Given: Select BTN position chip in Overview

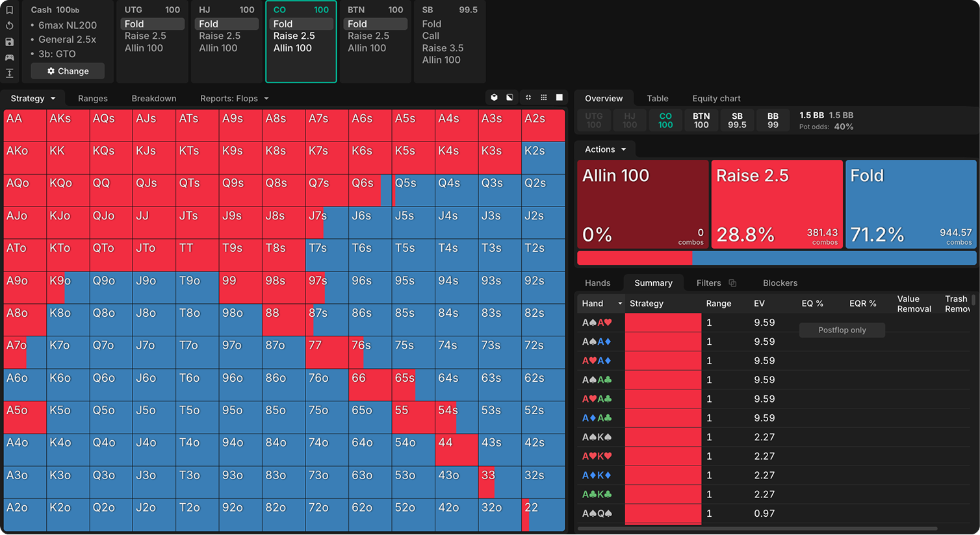Looking at the screenshot, I should tap(701, 121).
